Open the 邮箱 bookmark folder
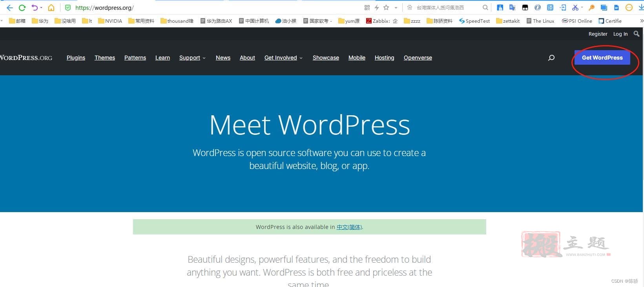The height and width of the screenshot is (287, 644). [x=17, y=21]
